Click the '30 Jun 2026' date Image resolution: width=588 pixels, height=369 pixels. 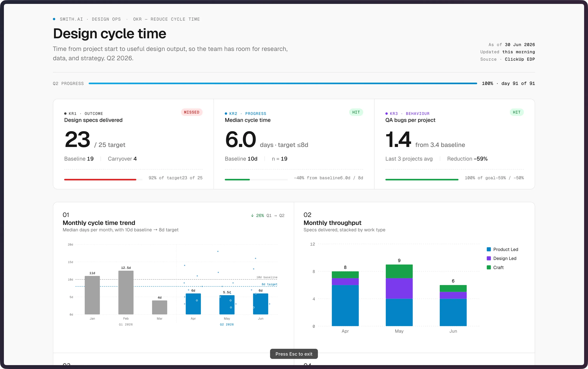(x=520, y=45)
